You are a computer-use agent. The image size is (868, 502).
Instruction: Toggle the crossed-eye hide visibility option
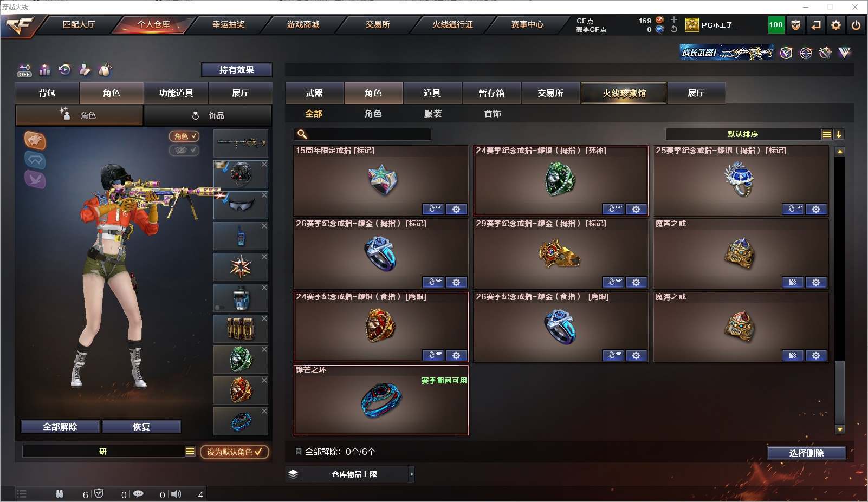click(184, 150)
